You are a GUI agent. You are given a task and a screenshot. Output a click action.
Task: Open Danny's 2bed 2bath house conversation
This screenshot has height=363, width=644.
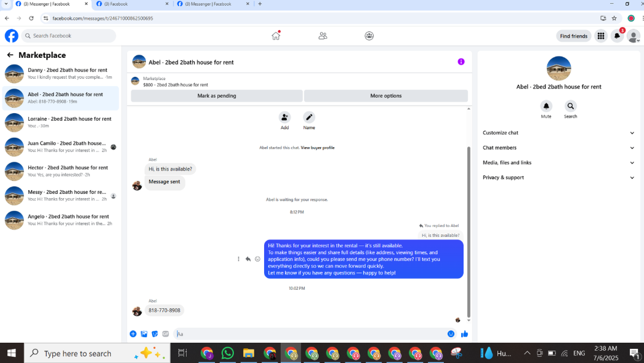pos(61,74)
